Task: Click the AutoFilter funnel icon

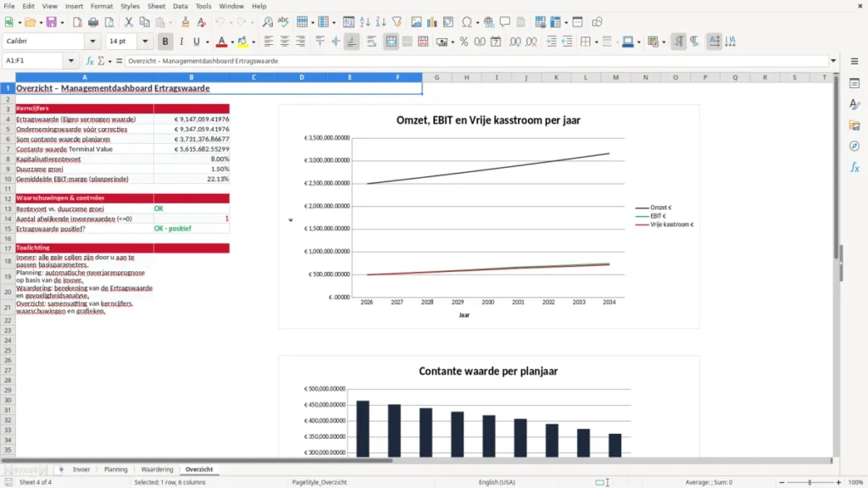Action: coord(397,22)
